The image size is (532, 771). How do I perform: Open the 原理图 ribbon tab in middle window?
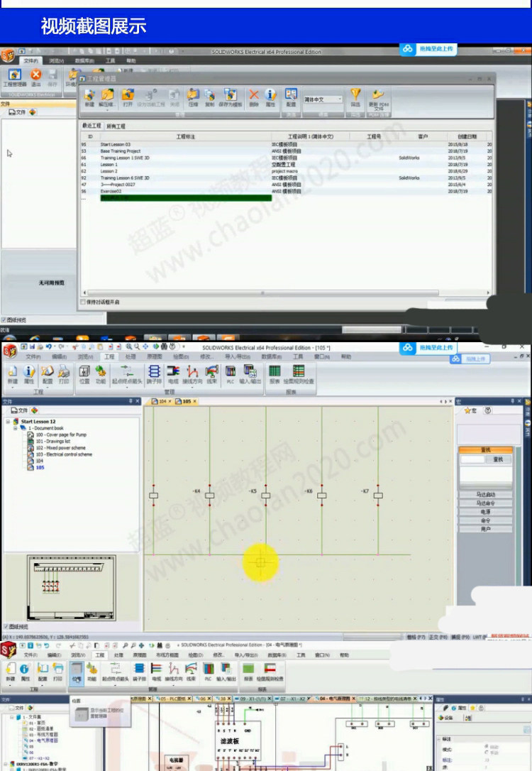154,356
